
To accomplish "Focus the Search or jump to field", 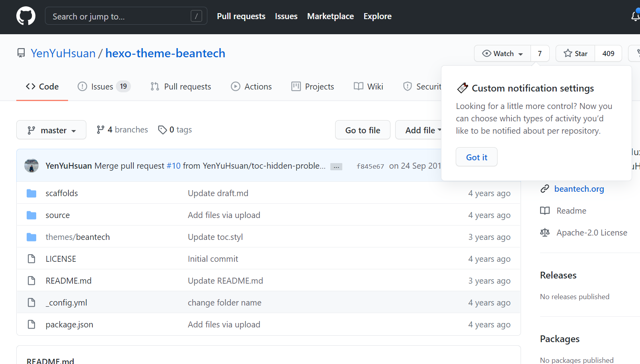I will 126,16.
